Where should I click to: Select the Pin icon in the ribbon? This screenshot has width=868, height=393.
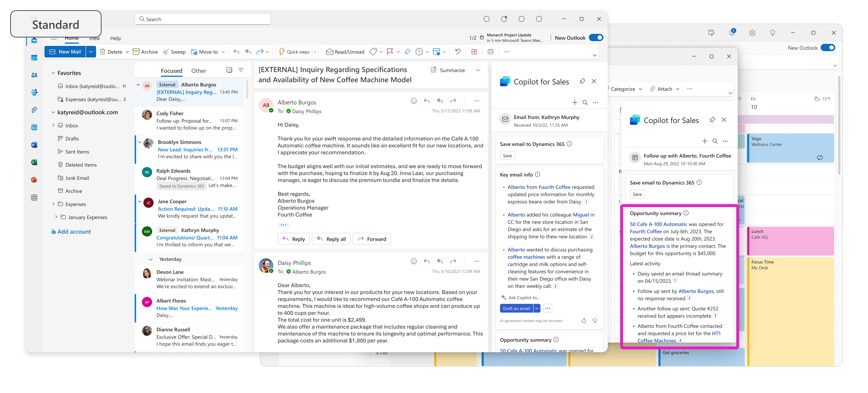(x=407, y=51)
